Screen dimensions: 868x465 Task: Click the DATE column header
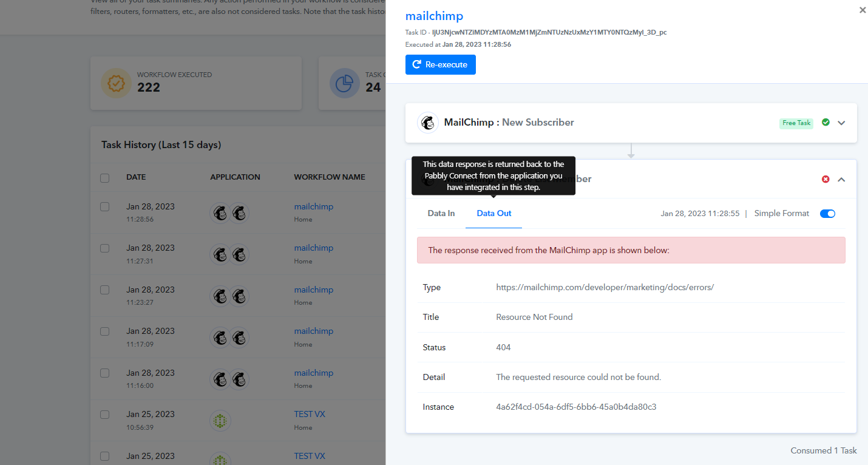pos(136,177)
